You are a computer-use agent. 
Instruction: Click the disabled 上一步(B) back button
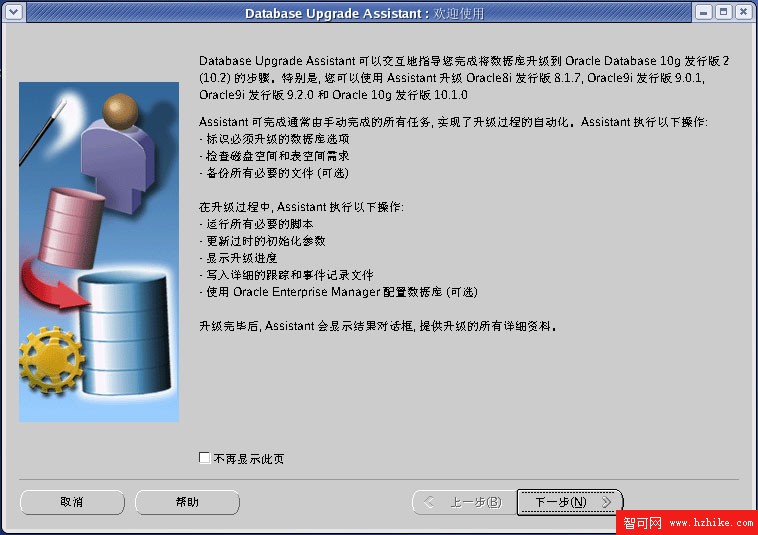pos(465,502)
